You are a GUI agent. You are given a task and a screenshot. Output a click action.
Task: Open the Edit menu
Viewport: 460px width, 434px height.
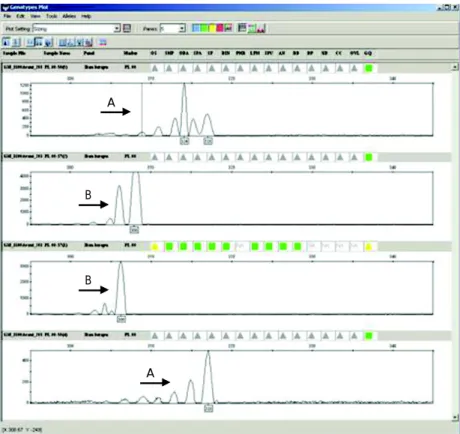[x=20, y=16]
